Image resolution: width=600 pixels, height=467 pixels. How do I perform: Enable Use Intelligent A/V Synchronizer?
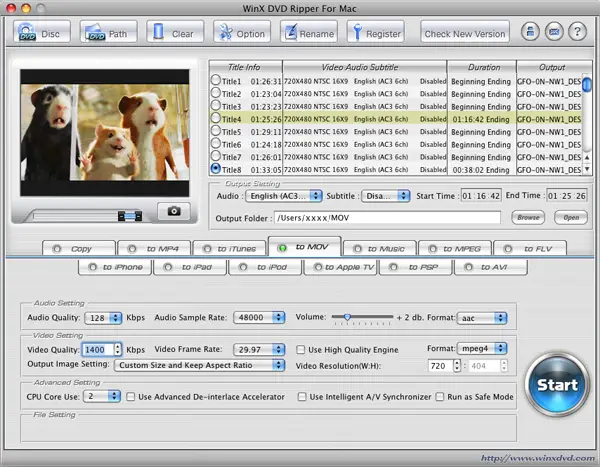pyautogui.click(x=302, y=397)
